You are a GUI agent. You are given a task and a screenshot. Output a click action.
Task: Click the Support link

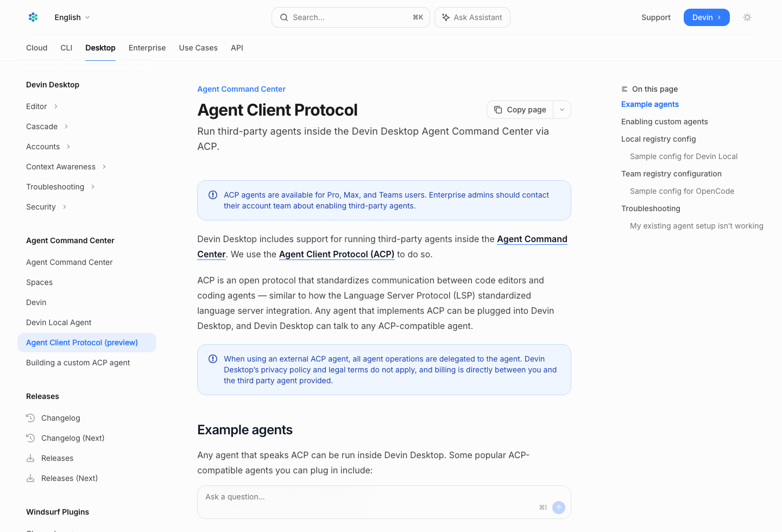click(x=656, y=17)
